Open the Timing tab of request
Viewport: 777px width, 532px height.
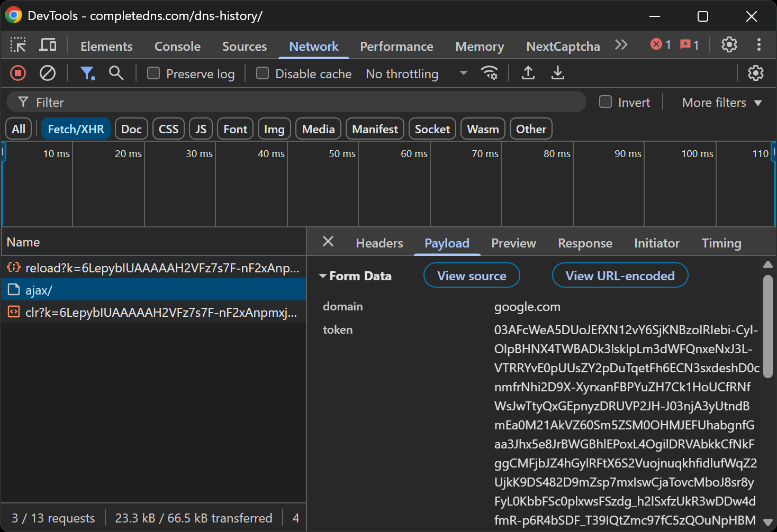(x=721, y=243)
